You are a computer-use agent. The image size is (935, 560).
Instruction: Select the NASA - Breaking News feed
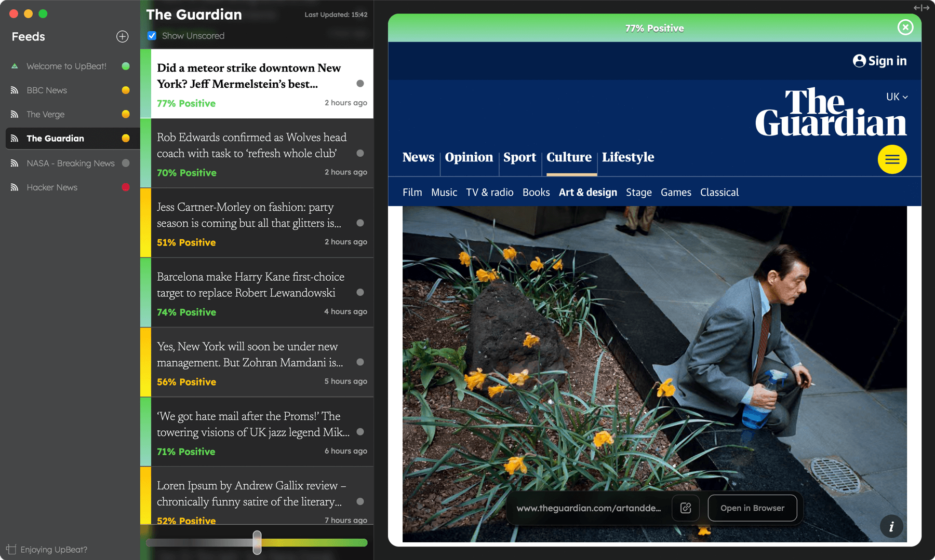point(70,163)
